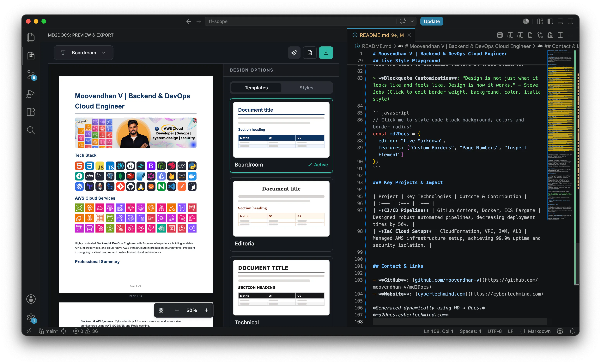Click the Update button
This screenshot has height=364, width=601.
coord(431,21)
